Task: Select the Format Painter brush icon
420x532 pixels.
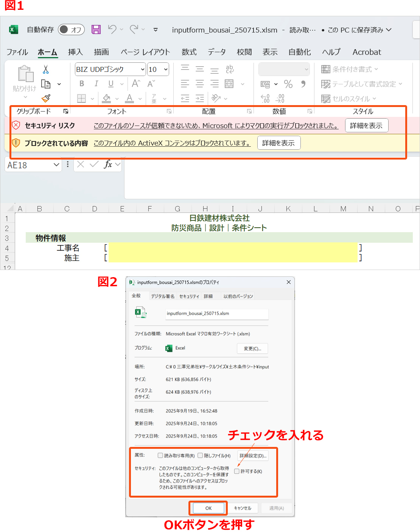Action: [46, 98]
